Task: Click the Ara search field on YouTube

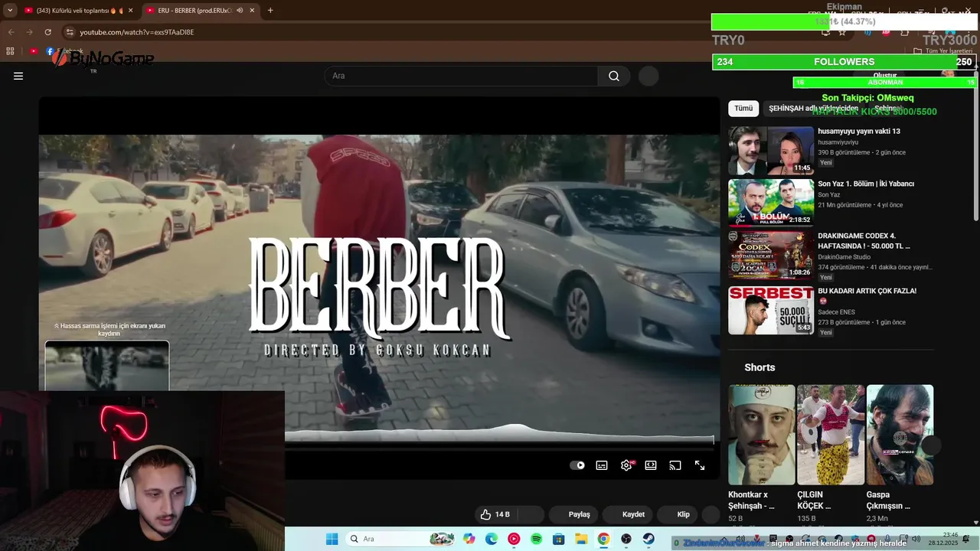Action: click(461, 76)
